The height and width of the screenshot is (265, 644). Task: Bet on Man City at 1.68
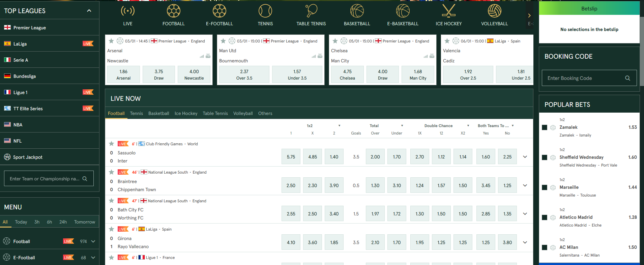(x=418, y=75)
